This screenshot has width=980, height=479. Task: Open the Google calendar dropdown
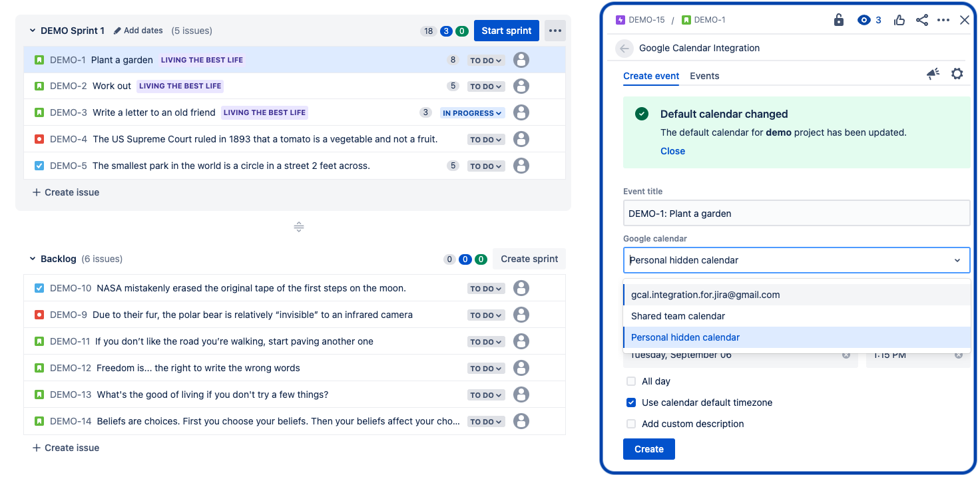click(x=797, y=260)
